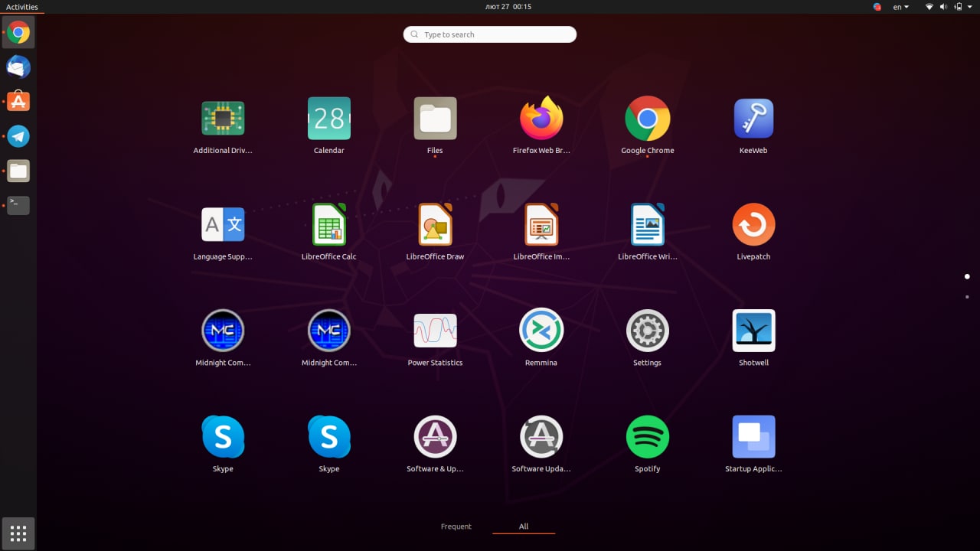
Task: Click the Chrome icon in the dock
Action: pyautogui.click(x=18, y=32)
